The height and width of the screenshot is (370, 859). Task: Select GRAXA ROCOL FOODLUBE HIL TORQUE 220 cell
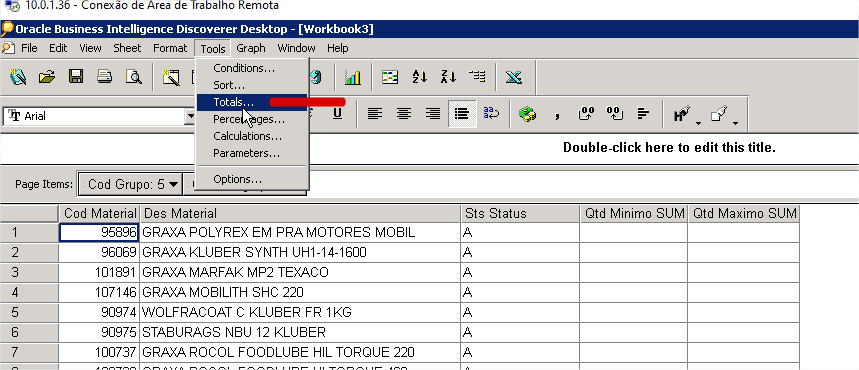point(300,352)
